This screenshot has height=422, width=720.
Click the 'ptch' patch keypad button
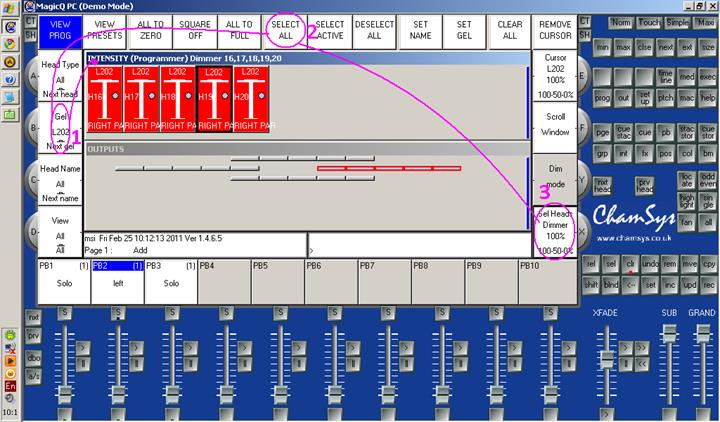point(665,98)
